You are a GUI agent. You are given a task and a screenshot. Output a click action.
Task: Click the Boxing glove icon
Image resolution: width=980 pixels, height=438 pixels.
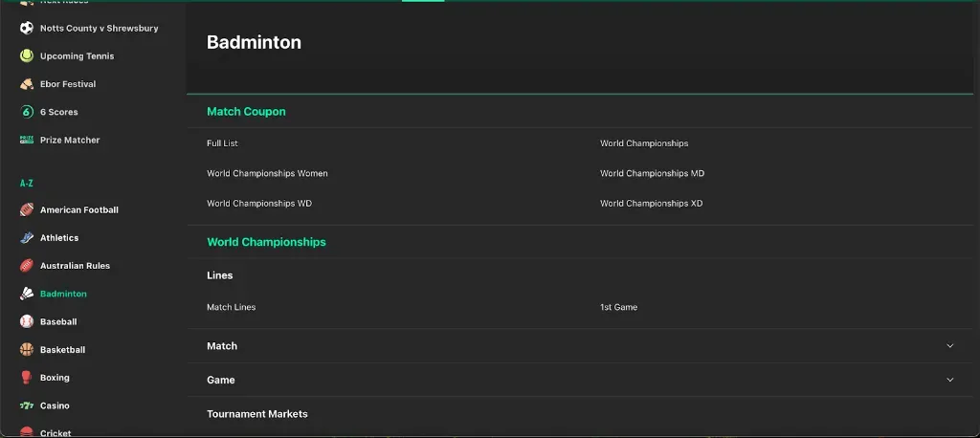(x=27, y=378)
